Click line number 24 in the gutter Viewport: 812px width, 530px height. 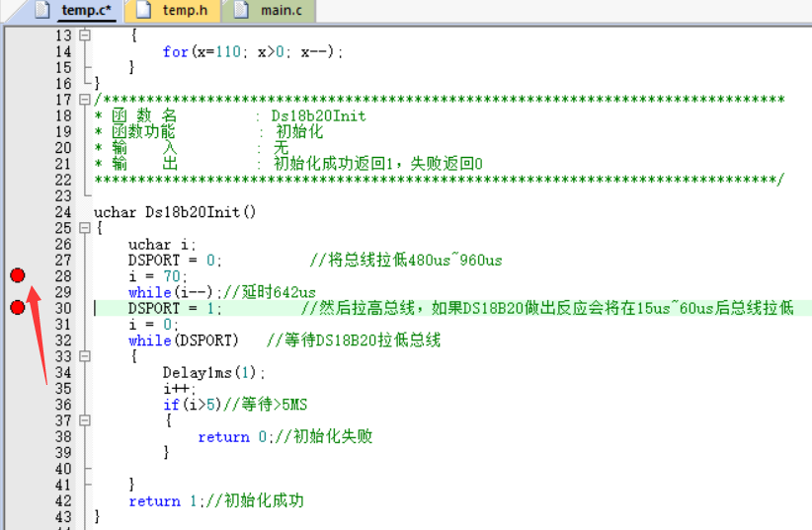(63, 212)
